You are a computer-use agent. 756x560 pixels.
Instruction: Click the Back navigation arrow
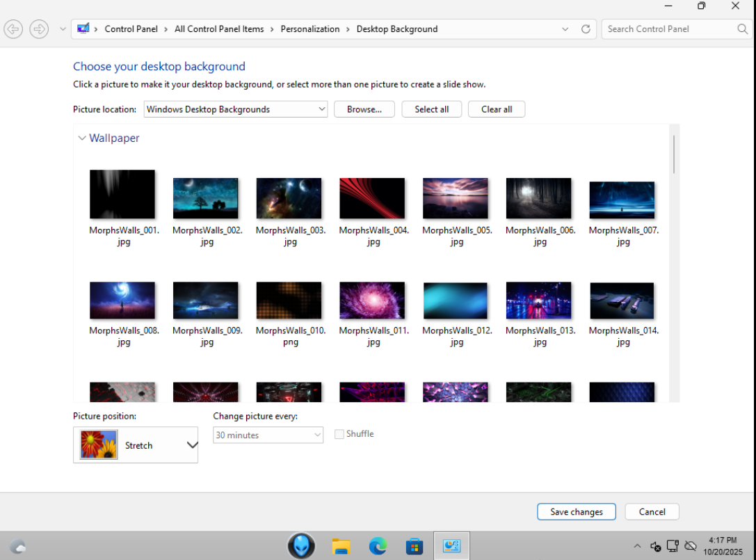(x=13, y=29)
